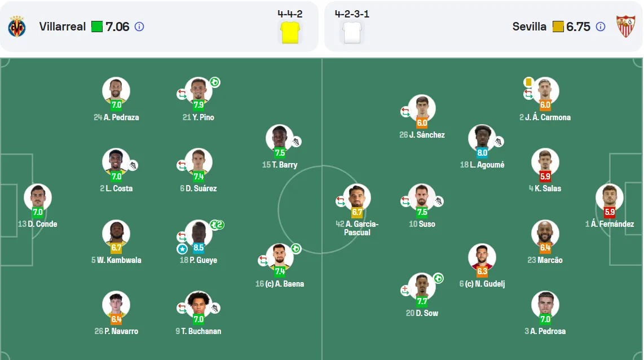Click the 10 Suso player name

coord(422,224)
